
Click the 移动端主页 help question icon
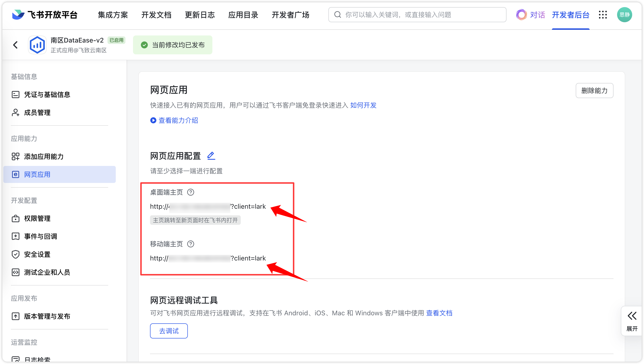pos(191,244)
